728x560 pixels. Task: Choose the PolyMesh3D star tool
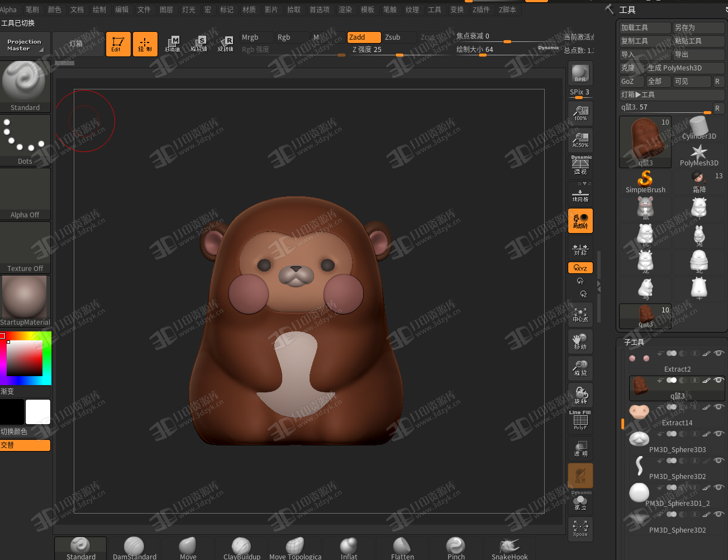[699, 155]
